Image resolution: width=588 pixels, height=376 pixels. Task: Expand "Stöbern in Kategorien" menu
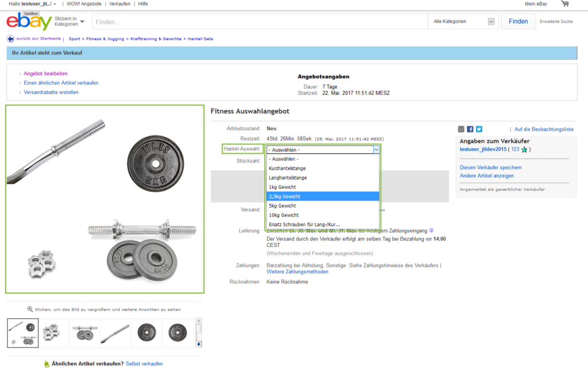(x=69, y=21)
